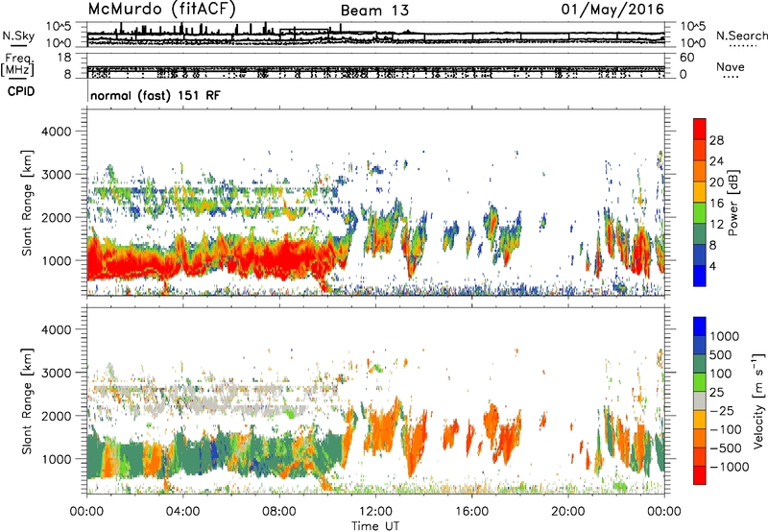Click the "Power [dB]" colorbar title
768x532 pixels.
(732, 203)
